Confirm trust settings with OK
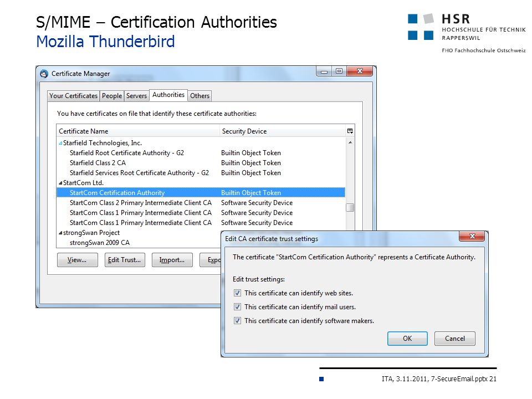532x399 pixels. point(407,339)
